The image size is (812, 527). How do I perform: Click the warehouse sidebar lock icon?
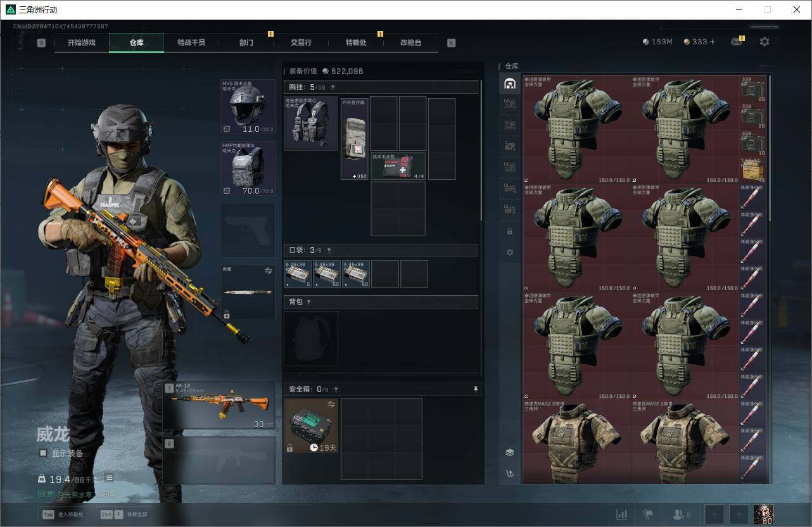pyautogui.click(x=510, y=232)
